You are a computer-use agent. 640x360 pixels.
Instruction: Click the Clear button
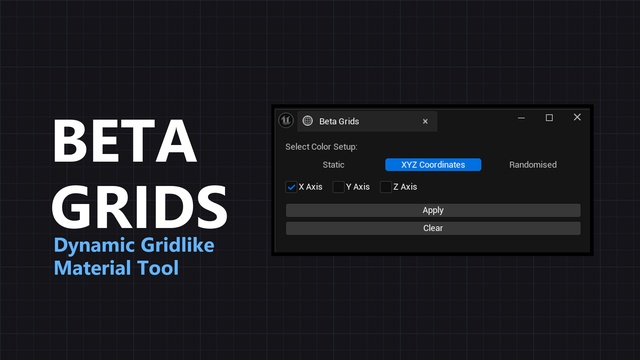[433, 228]
